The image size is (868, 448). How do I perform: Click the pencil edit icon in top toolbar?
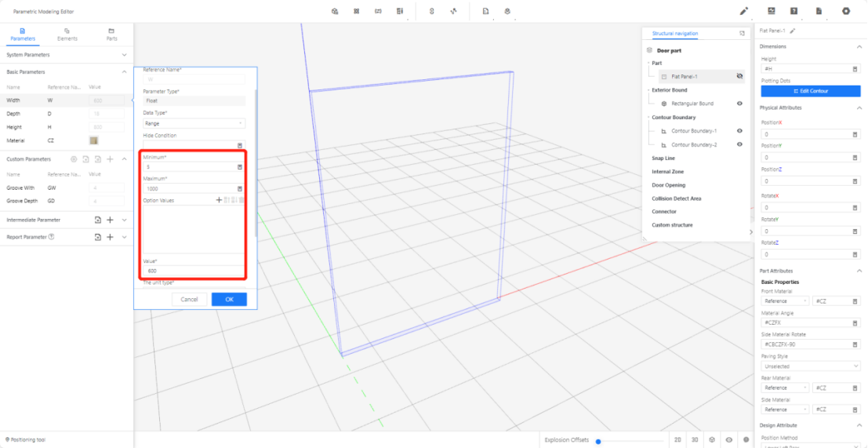744,11
